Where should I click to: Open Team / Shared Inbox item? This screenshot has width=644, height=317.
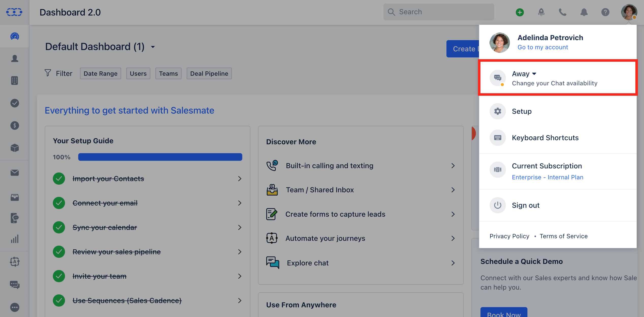pos(361,190)
